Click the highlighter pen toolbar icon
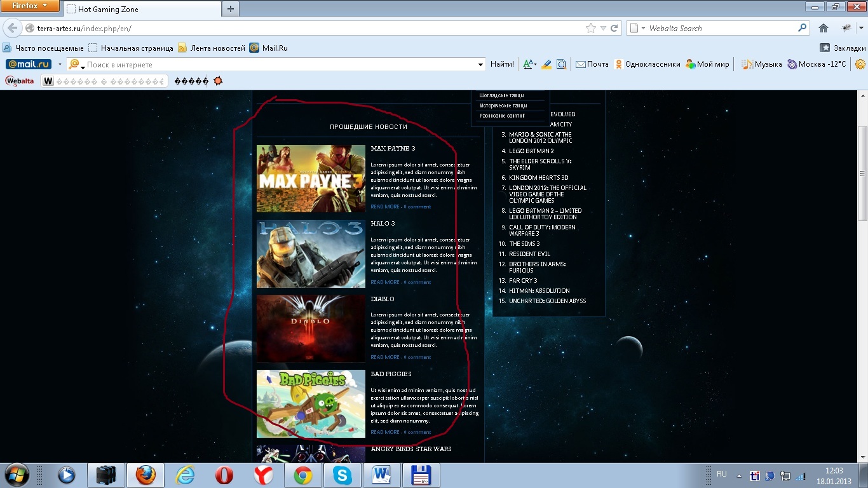Screen dimensions: 868x488 tap(546, 64)
